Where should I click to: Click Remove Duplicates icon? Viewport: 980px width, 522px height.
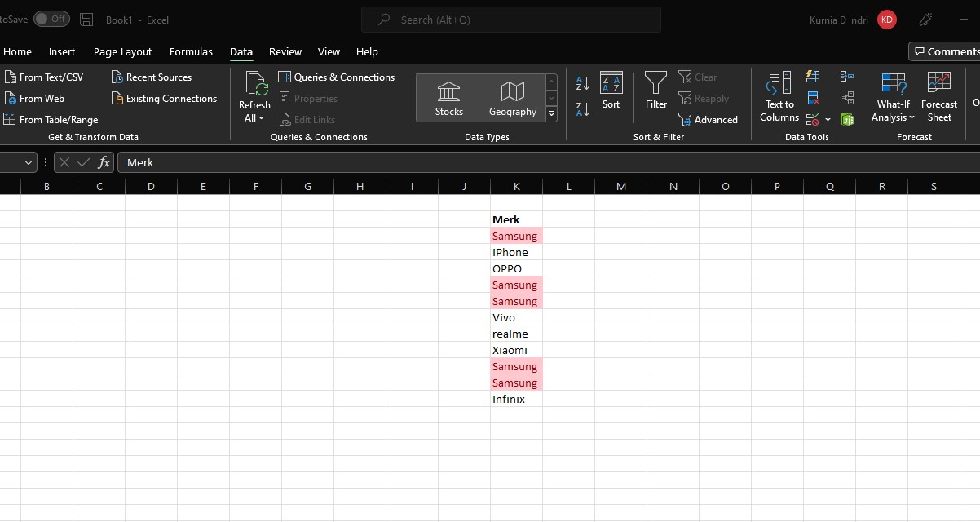813,99
